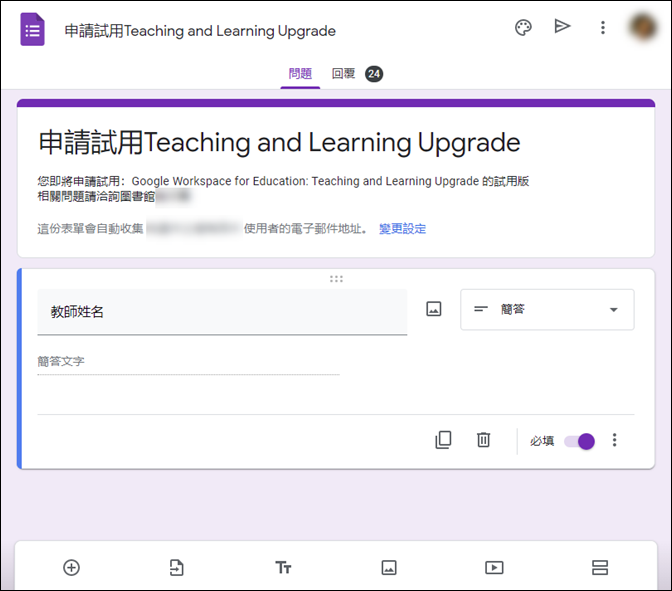Add image to 教師姓名 question
The width and height of the screenshot is (672, 591).
[x=434, y=309]
